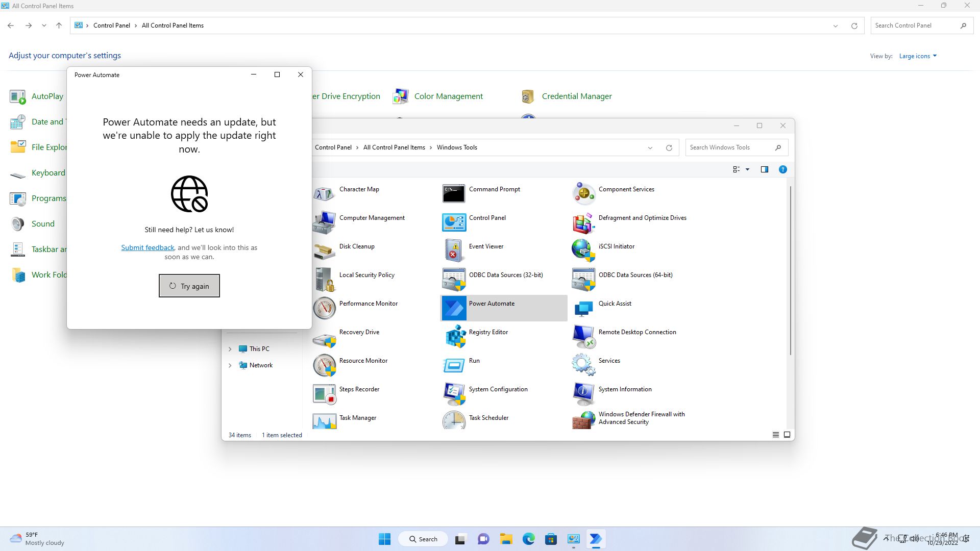Open Help in the Windows Tools window
980x551 pixels.
[782, 169]
